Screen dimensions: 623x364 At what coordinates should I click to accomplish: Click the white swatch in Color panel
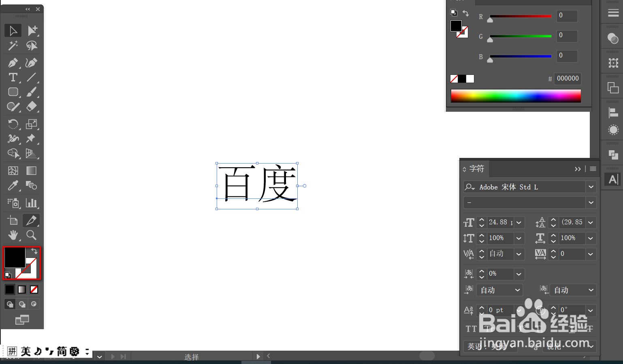point(470,79)
